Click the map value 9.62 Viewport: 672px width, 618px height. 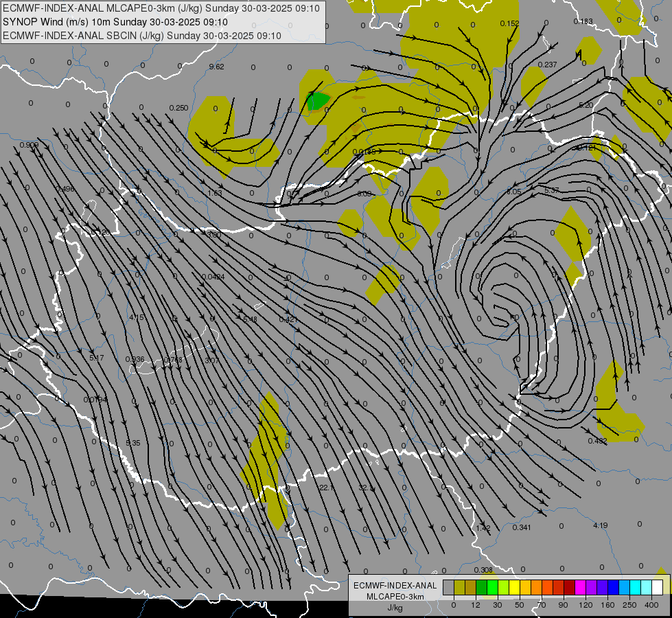tap(216, 67)
